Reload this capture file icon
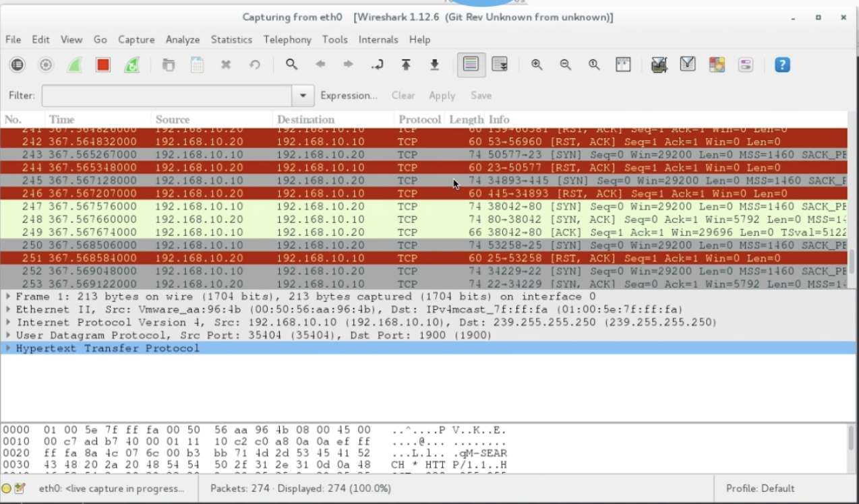Screen dimensions: 859x504 click(255, 65)
